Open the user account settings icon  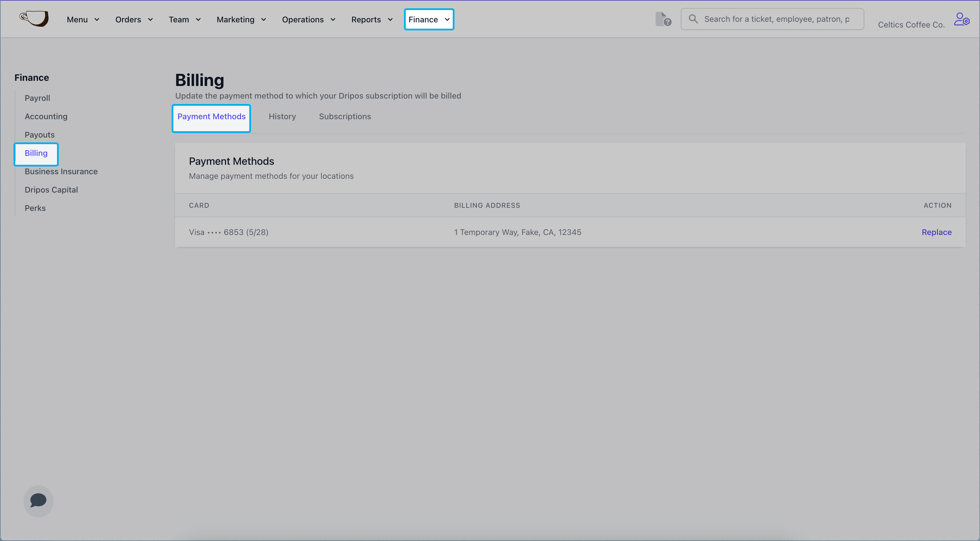[961, 19]
